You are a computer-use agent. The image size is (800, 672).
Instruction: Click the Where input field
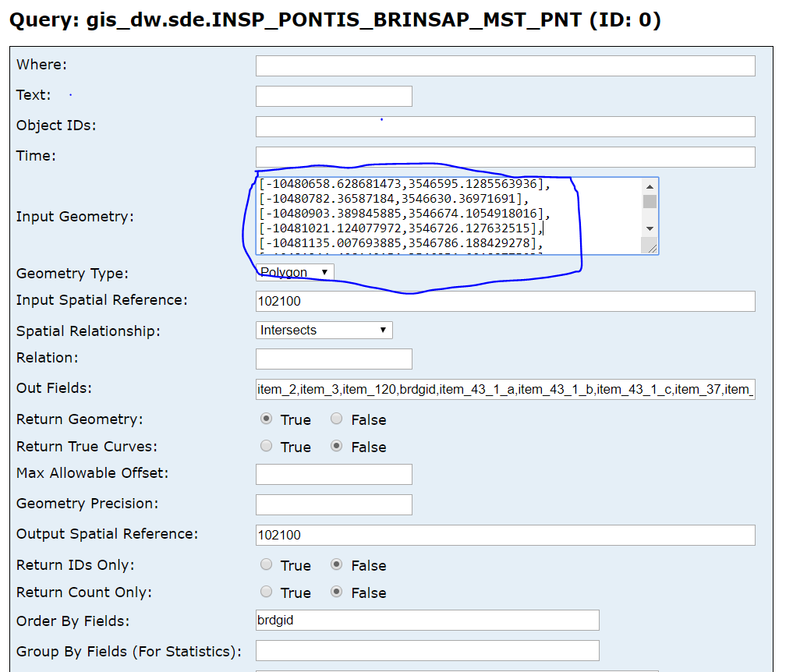pos(505,65)
